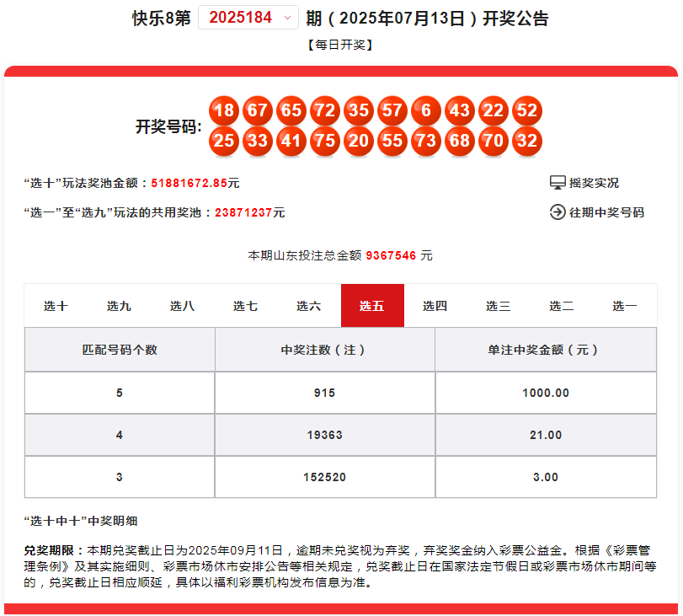This screenshot has width=683, height=616.
Task: Click winning number ball 43
Action: [460, 110]
